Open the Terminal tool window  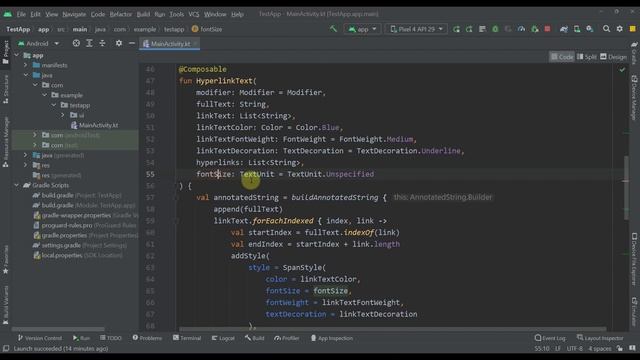pyautogui.click(x=187, y=338)
